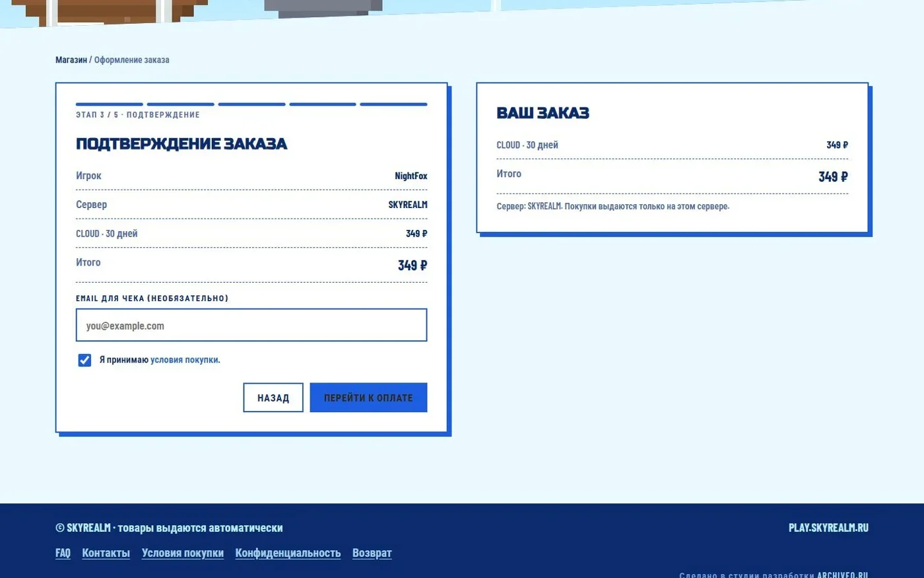The width and height of the screenshot is (924, 578).
Task: Click the ПОДТВЕРЖДЕНИЕ ЗАКАЗА heading
Action: (181, 144)
